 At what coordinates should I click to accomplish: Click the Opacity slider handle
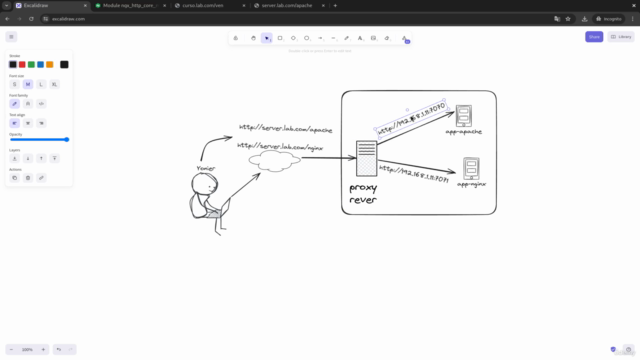67,140
